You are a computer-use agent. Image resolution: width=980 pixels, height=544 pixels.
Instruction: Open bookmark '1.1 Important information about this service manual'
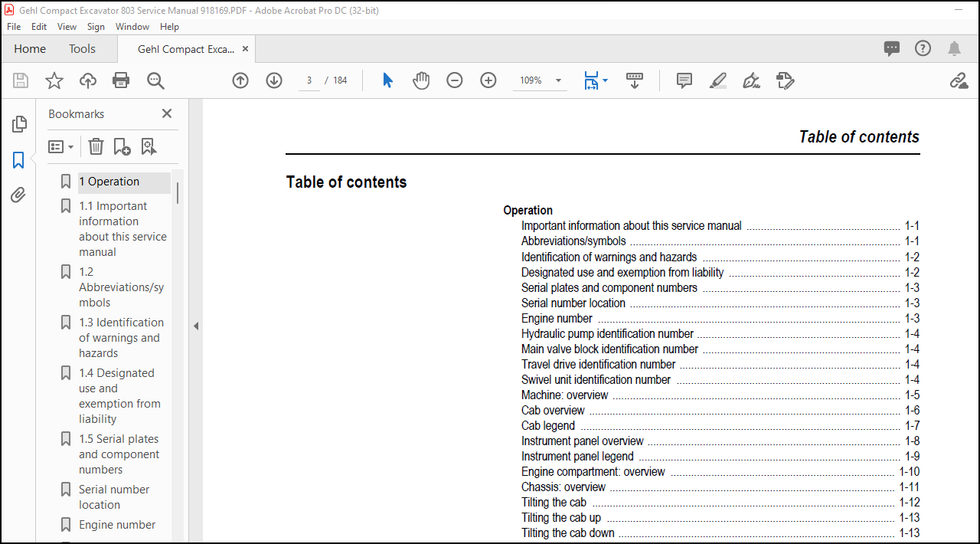coord(122,228)
